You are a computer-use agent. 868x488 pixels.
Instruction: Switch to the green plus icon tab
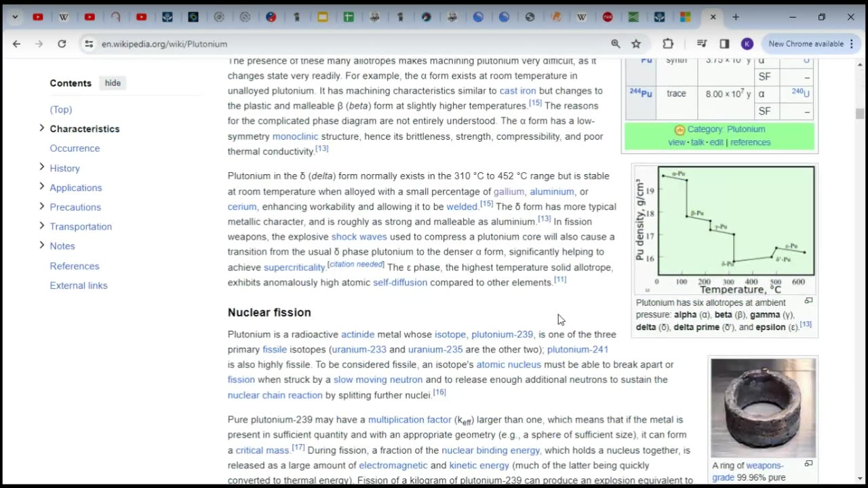coord(349,17)
